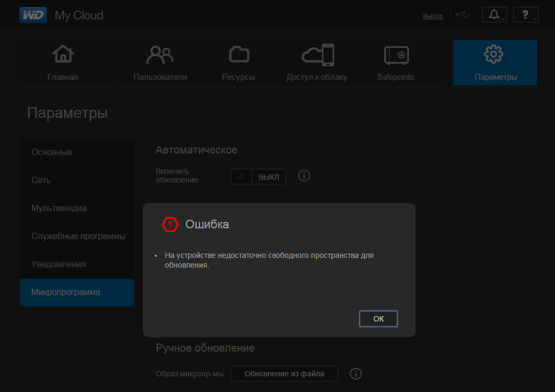555x392 pixels.
Task: Open the USB devices icon
Action: 463,15
